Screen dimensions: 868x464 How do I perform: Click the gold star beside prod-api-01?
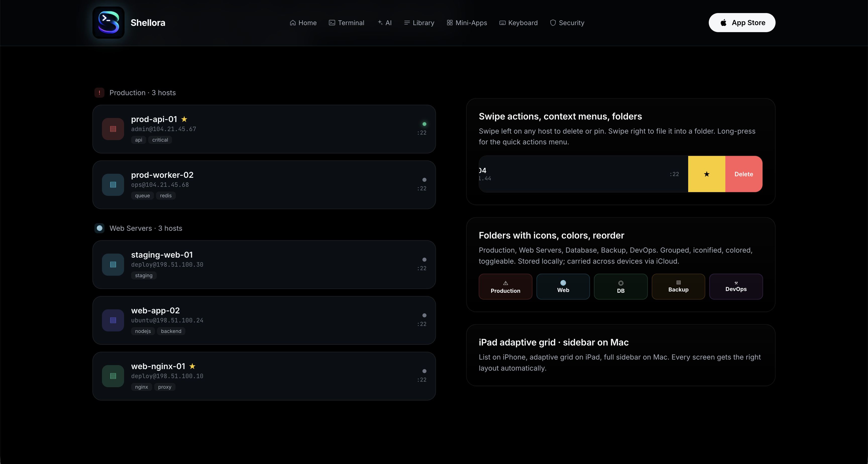pyautogui.click(x=184, y=119)
